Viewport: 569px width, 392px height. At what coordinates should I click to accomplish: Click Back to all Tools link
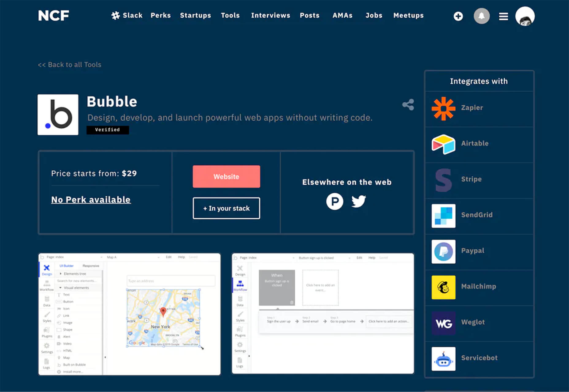coord(70,65)
